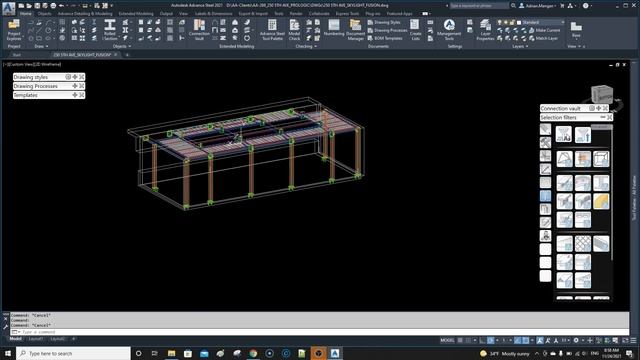The width and height of the screenshot is (640, 360).
Task: Click the Plot printer icon
Action: pyautogui.click(x=53, y=6)
